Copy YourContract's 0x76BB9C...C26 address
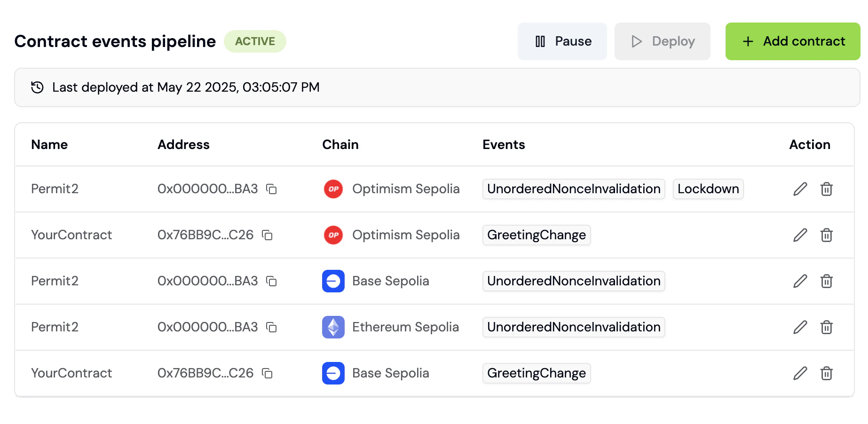 (267, 236)
